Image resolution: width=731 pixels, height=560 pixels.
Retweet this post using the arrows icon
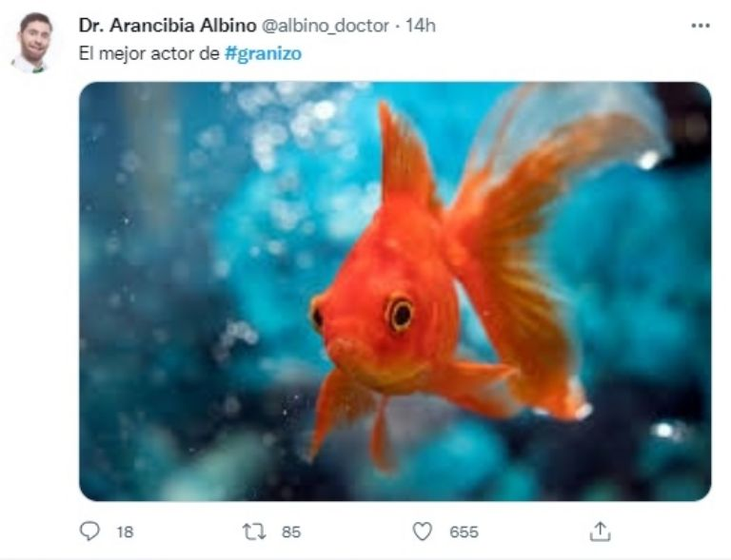[254, 531]
